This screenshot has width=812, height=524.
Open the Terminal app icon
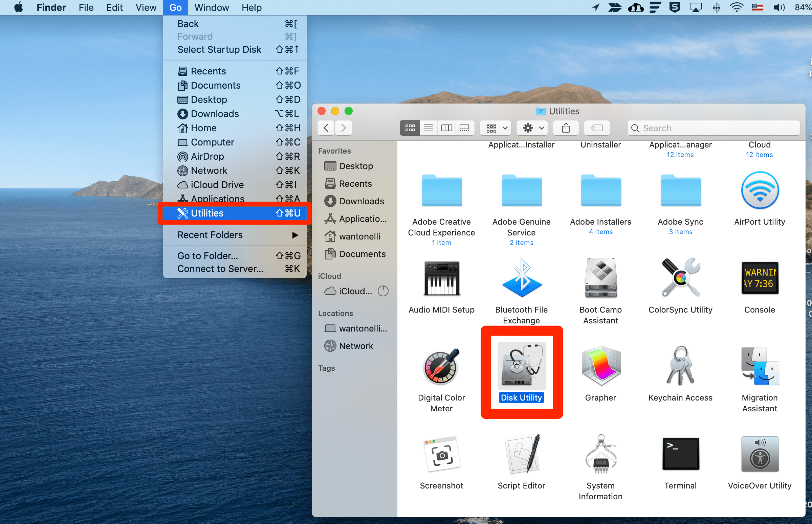pos(680,454)
